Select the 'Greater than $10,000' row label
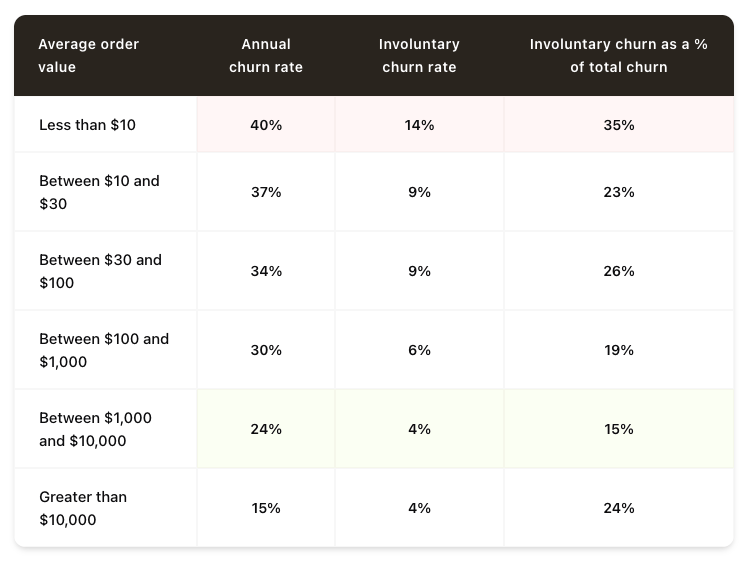Image resolution: width=749 pixels, height=567 pixels. (x=83, y=508)
